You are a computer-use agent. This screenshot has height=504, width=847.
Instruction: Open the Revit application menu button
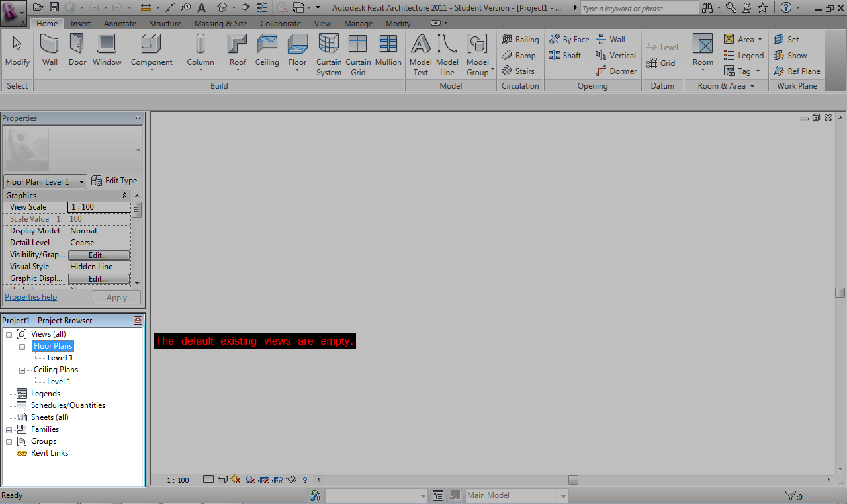tap(13, 13)
